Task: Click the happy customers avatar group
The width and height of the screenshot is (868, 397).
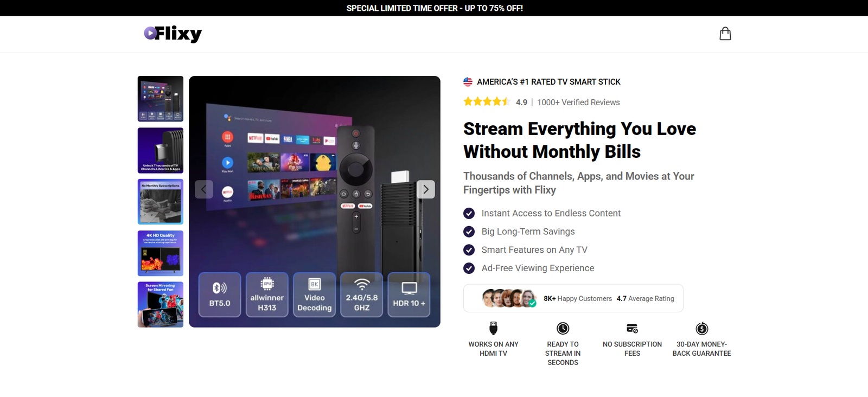Action: pyautogui.click(x=509, y=298)
